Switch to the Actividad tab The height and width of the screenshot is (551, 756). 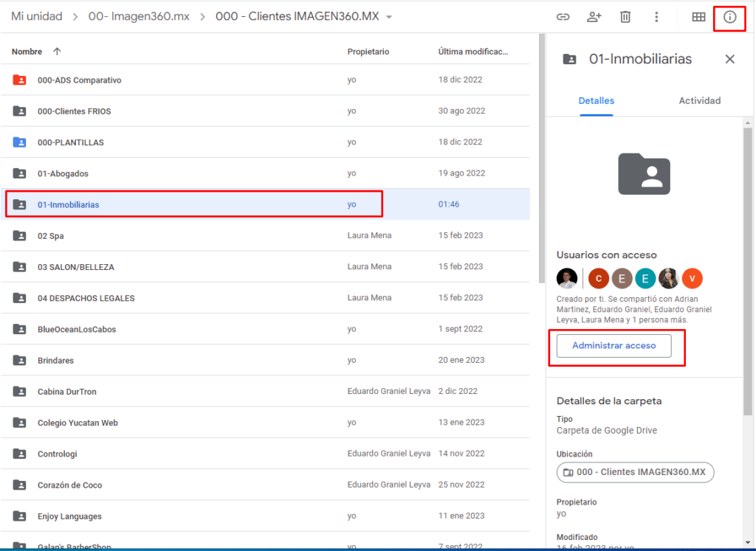coord(699,100)
